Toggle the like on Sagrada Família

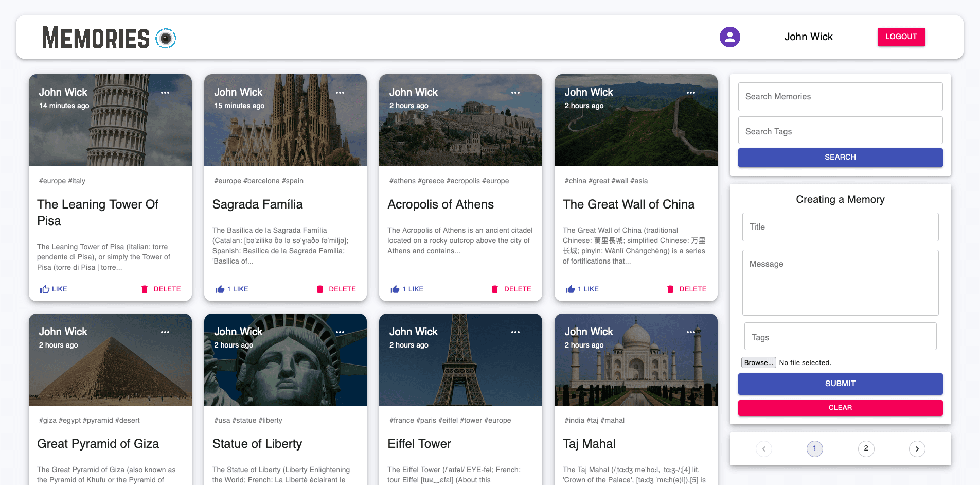pyautogui.click(x=219, y=289)
